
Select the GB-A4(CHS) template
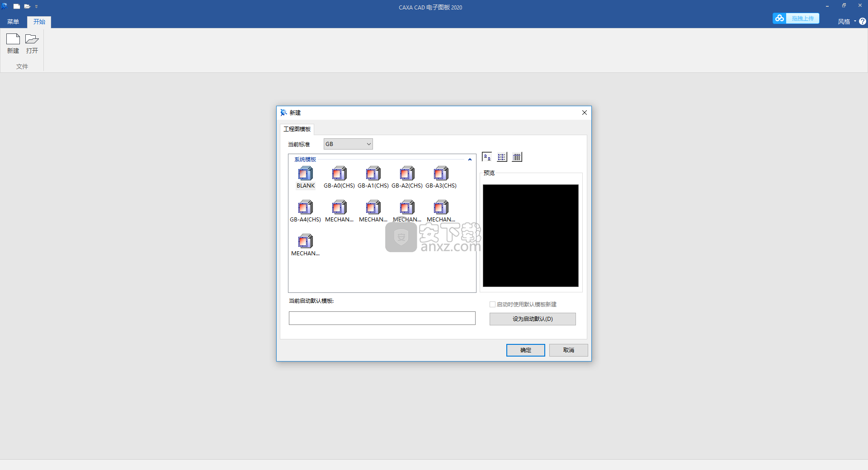[x=306, y=212]
